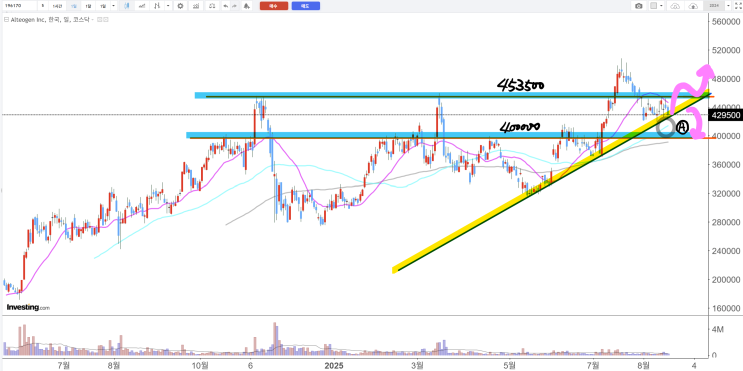Collapse the Alteogen Inc legend box

[6, 19]
